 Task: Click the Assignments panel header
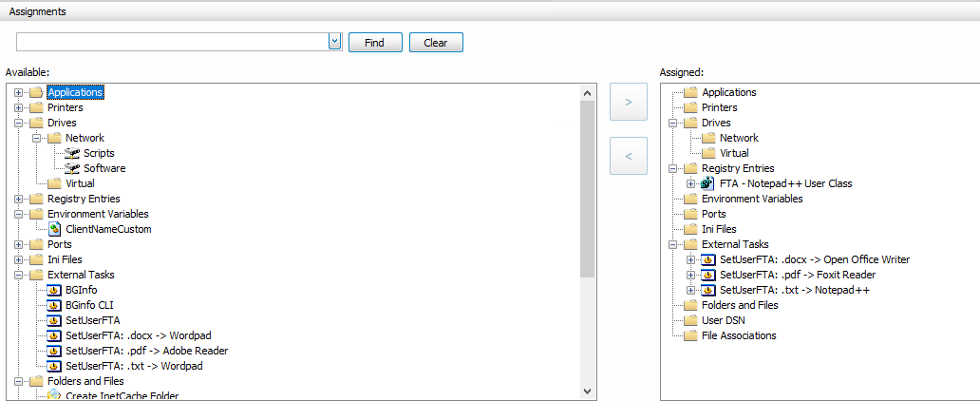point(490,11)
